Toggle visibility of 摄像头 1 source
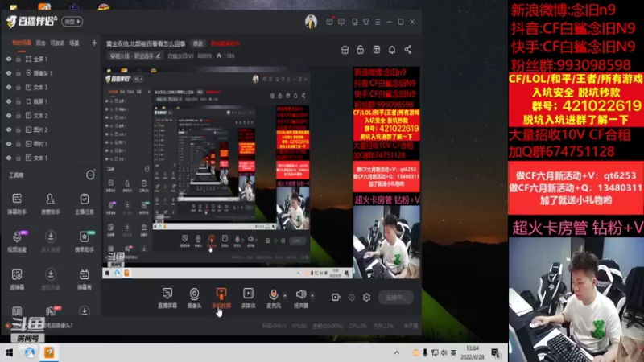Viewport: 644px width, 362px height. pyautogui.click(x=9, y=73)
